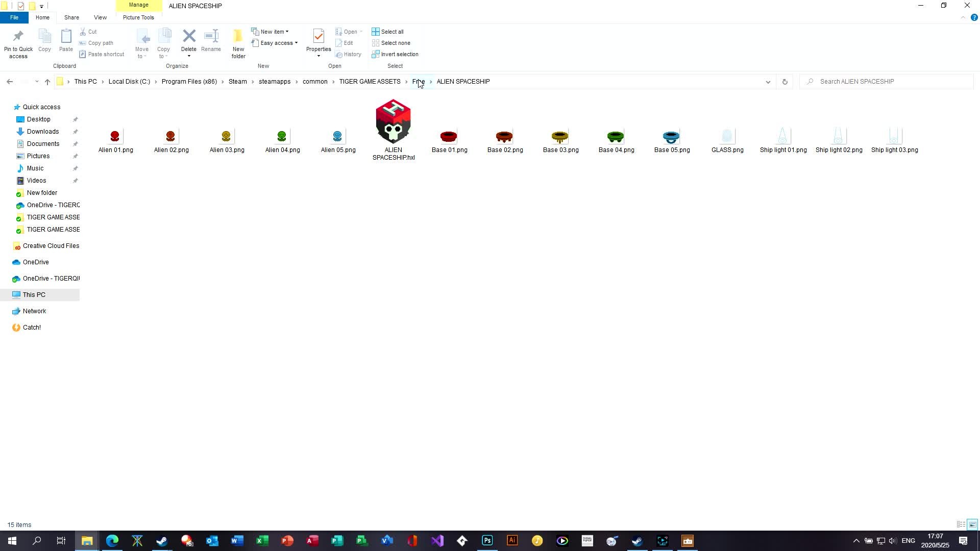The height and width of the screenshot is (551, 980).
Task: Open Photoshop from the taskbar
Action: (x=487, y=541)
